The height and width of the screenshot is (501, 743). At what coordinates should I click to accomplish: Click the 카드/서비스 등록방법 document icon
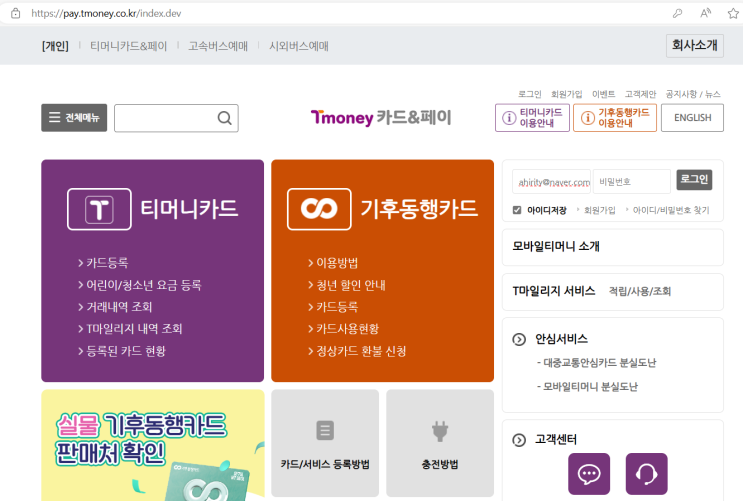pos(325,430)
